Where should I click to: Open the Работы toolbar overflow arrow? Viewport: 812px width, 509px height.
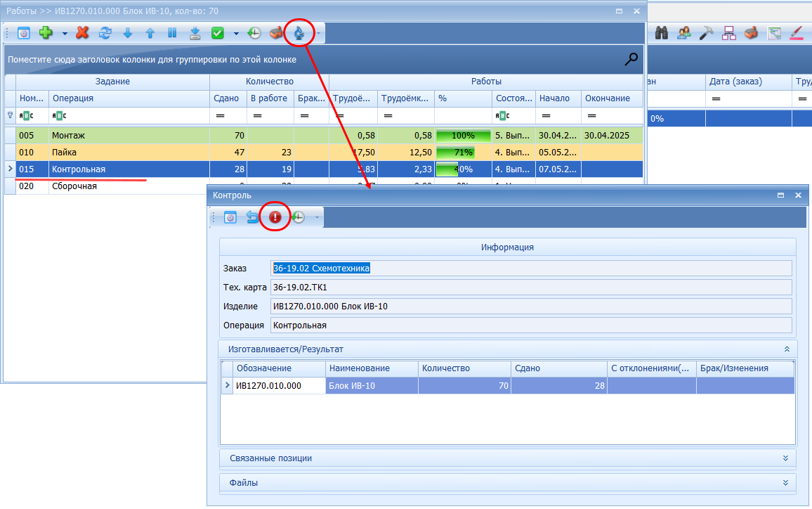(318, 34)
